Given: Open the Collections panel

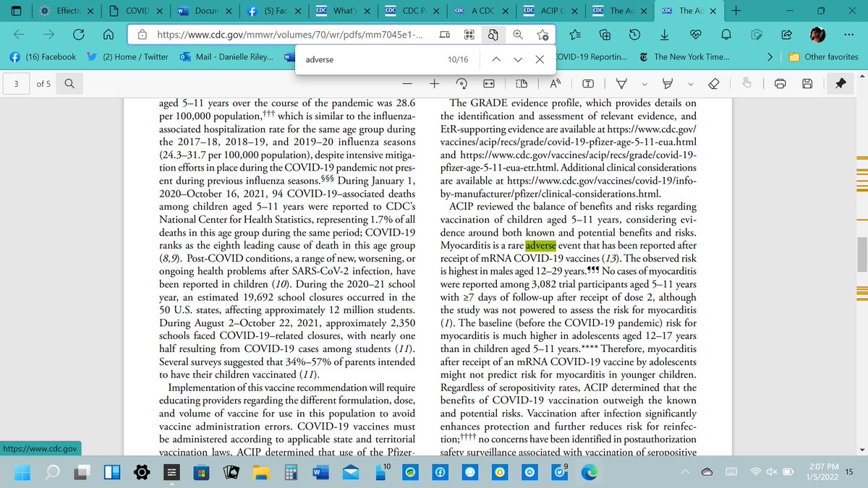Looking at the screenshot, I should [605, 34].
